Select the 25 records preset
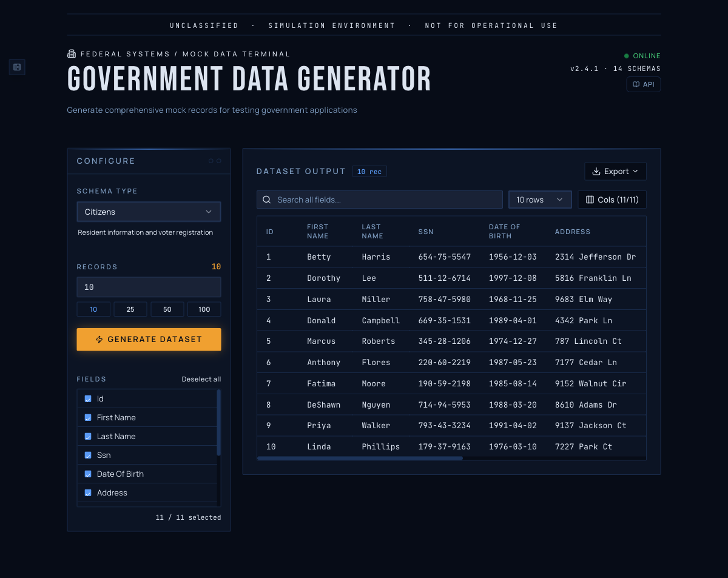Screen dimensions: 728x578 130,309
